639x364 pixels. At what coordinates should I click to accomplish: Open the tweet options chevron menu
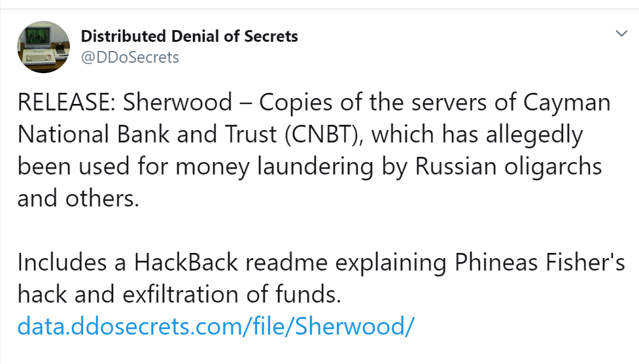point(621,33)
